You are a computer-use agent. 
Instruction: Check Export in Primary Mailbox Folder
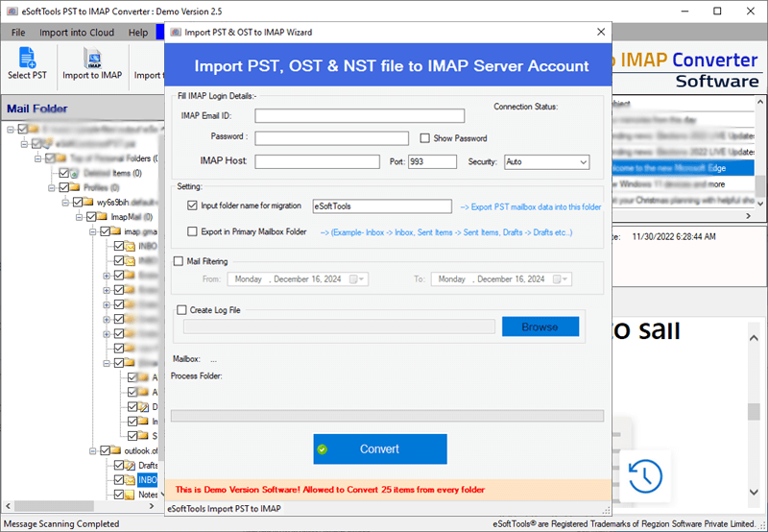click(192, 231)
